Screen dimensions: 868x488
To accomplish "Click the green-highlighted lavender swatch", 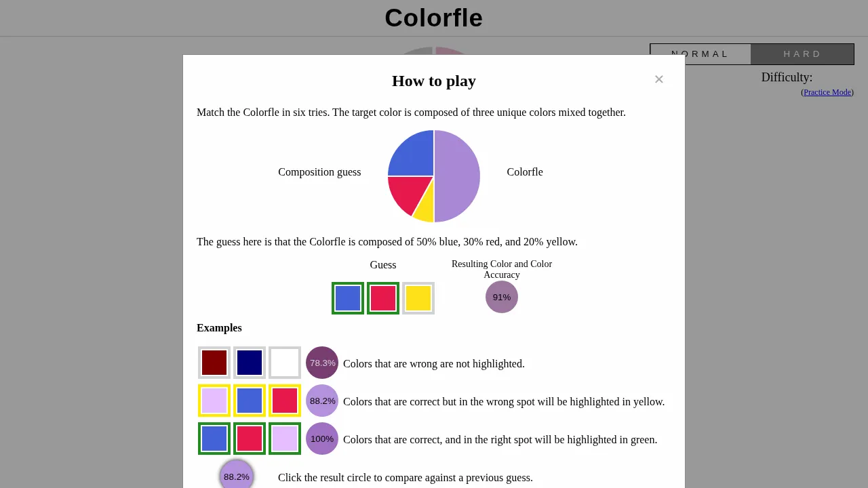I will pyautogui.click(x=284, y=439).
